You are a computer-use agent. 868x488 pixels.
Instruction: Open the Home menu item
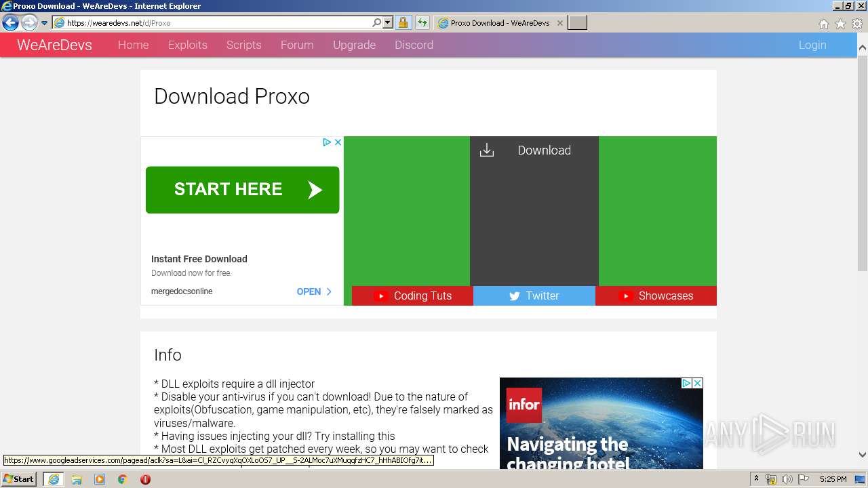coord(133,45)
